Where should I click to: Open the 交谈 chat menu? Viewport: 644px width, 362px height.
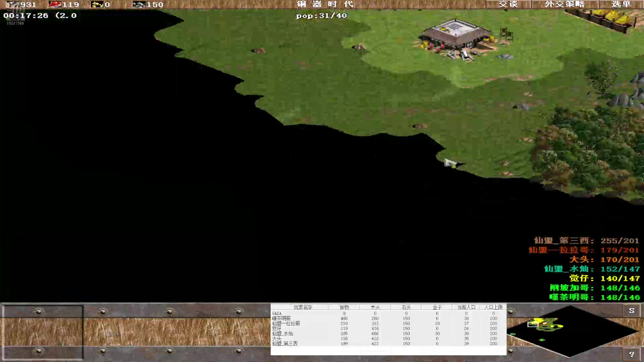click(x=508, y=4)
